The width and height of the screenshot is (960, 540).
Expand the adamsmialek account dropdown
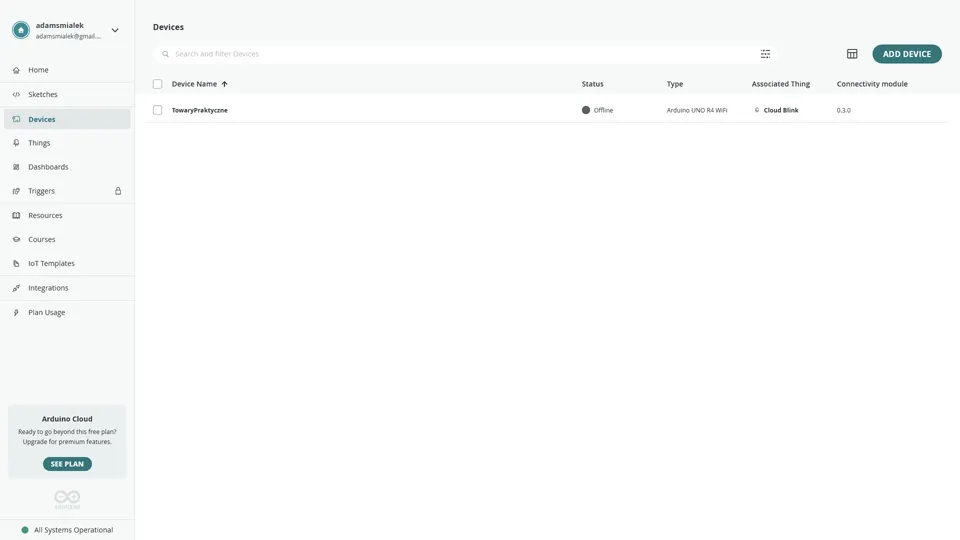click(x=114, y=30)
